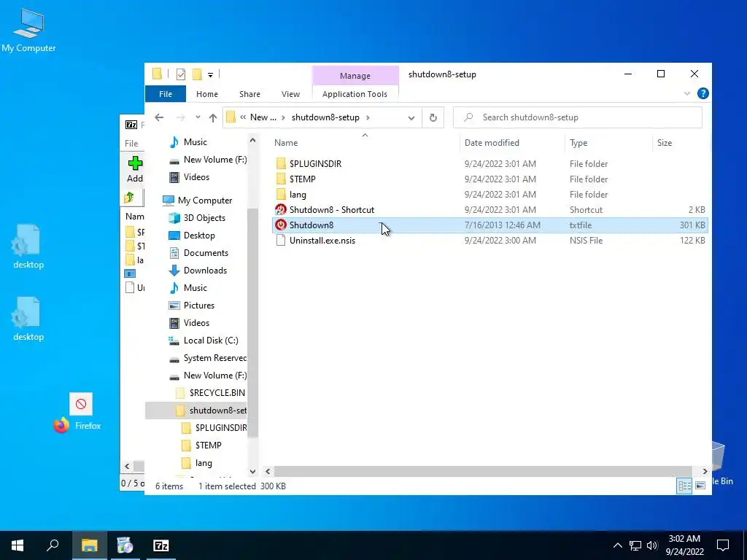Screen dimensions: 747x560
Task: Click the Add button in 7-Zip window
Action: coord(135,169)
